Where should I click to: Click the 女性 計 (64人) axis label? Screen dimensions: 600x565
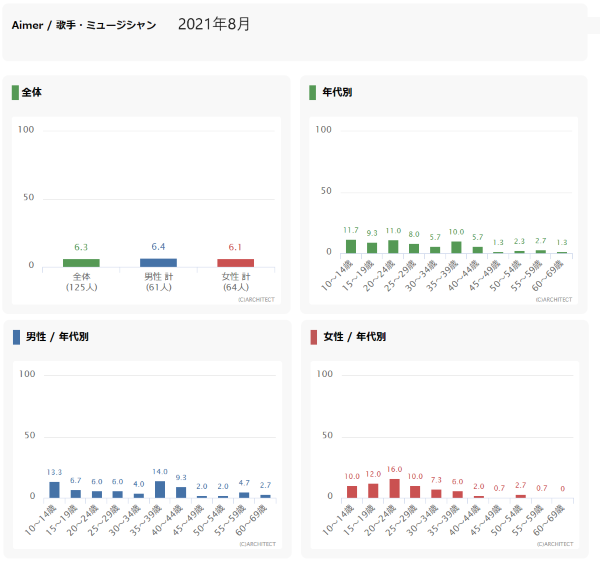point(235,282)
